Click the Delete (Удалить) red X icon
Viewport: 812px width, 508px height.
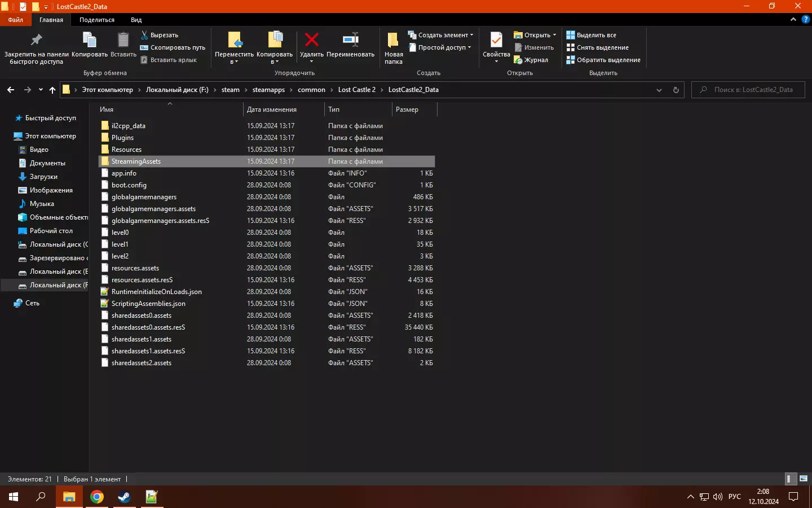[311, 40]
